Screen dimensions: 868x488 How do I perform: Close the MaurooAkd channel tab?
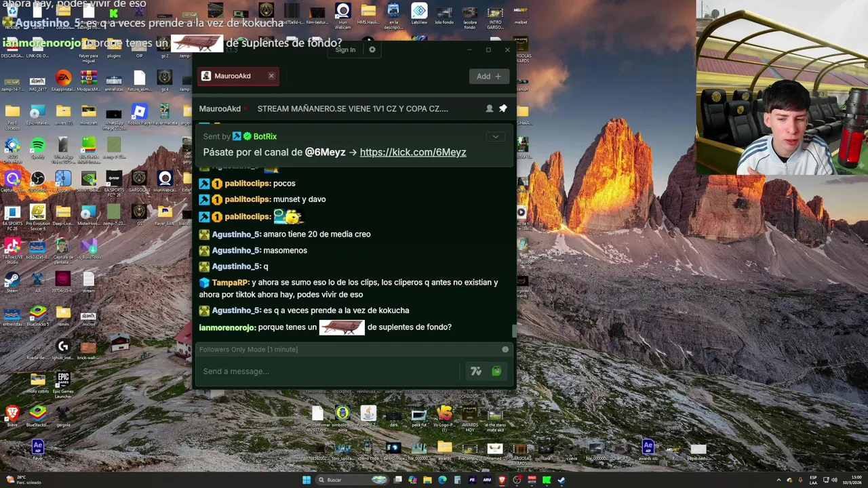(271, 76)
